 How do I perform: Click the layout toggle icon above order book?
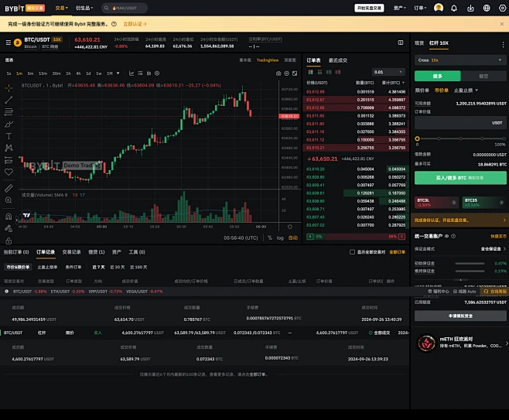point(401,43)
